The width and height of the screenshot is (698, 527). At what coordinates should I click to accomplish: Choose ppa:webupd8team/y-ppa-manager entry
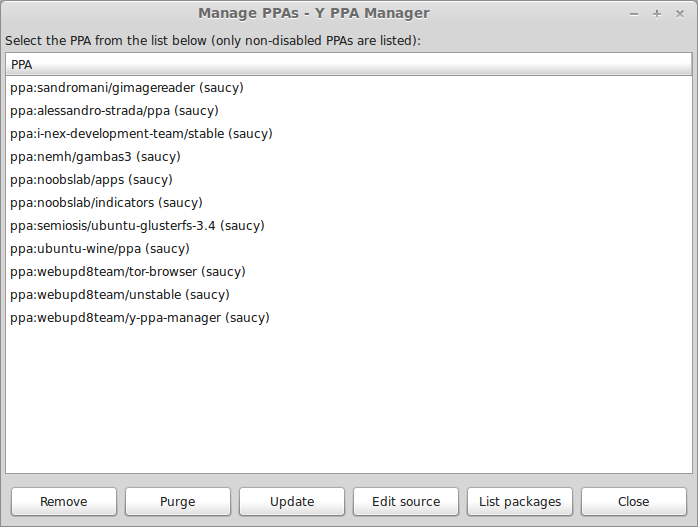[x=349, y=318]
